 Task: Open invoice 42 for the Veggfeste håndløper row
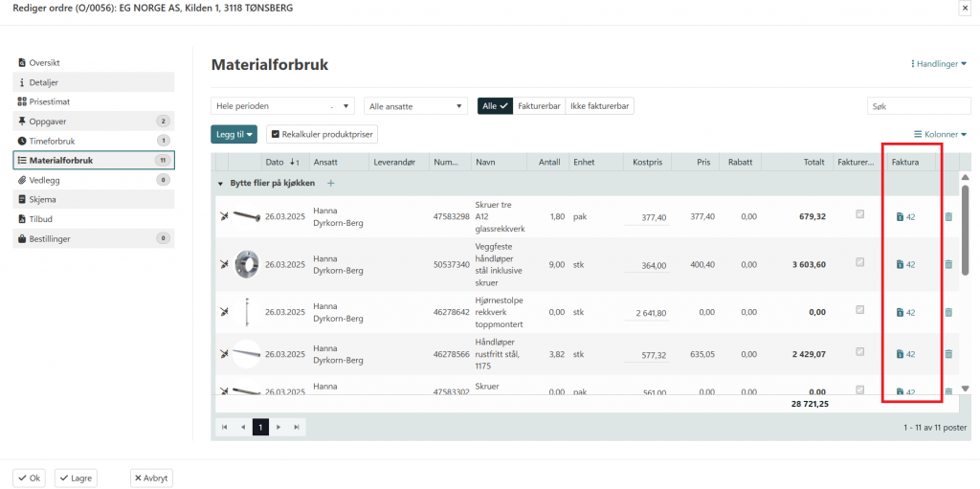click(x=905, y=264)
